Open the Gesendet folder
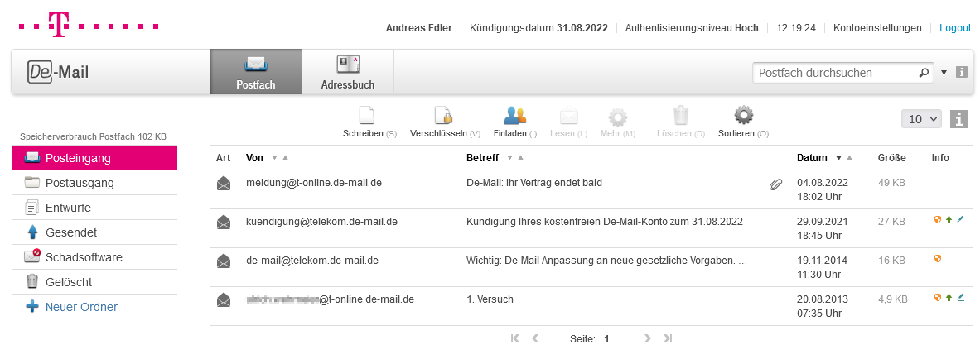 94,233
